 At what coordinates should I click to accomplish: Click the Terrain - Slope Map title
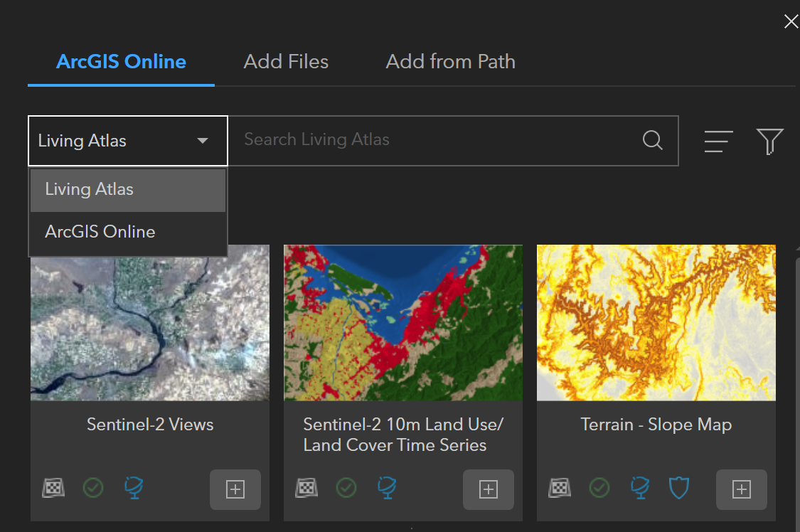coord(656,425)
